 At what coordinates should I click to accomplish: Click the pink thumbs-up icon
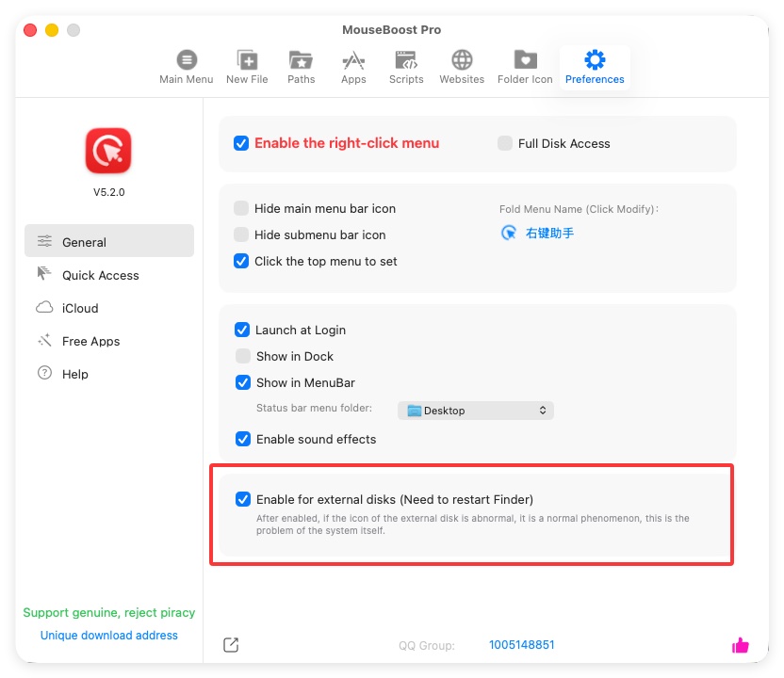(741, 645)
